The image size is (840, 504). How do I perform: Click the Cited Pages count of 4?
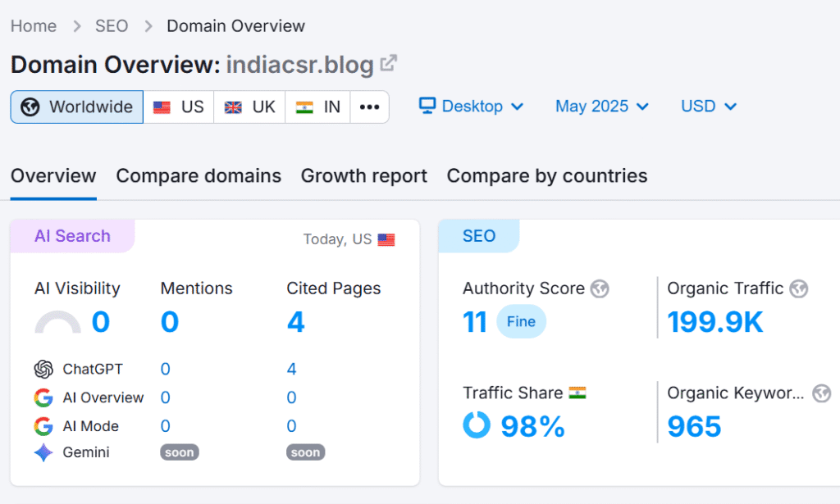point(295,321)
